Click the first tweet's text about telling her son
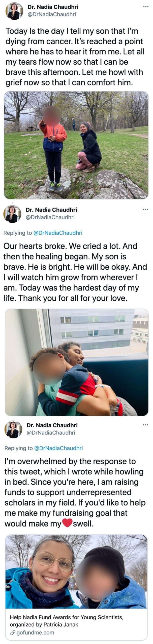Viewport: 153px width, 644px height. [x=75, y=57]
